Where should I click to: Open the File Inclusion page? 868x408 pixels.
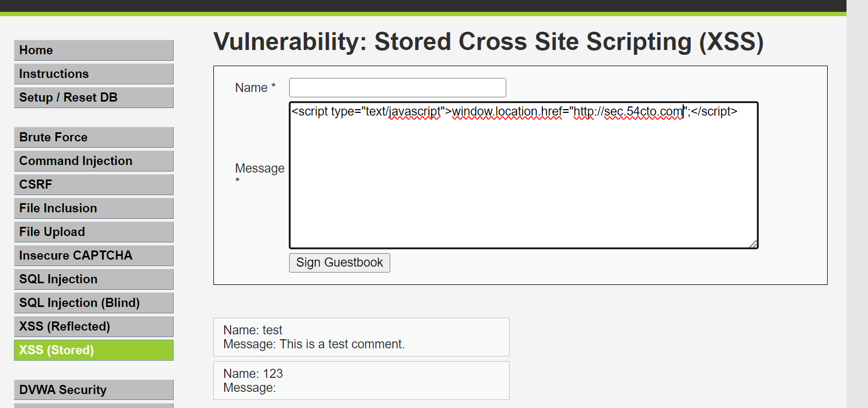pos(94,208)
